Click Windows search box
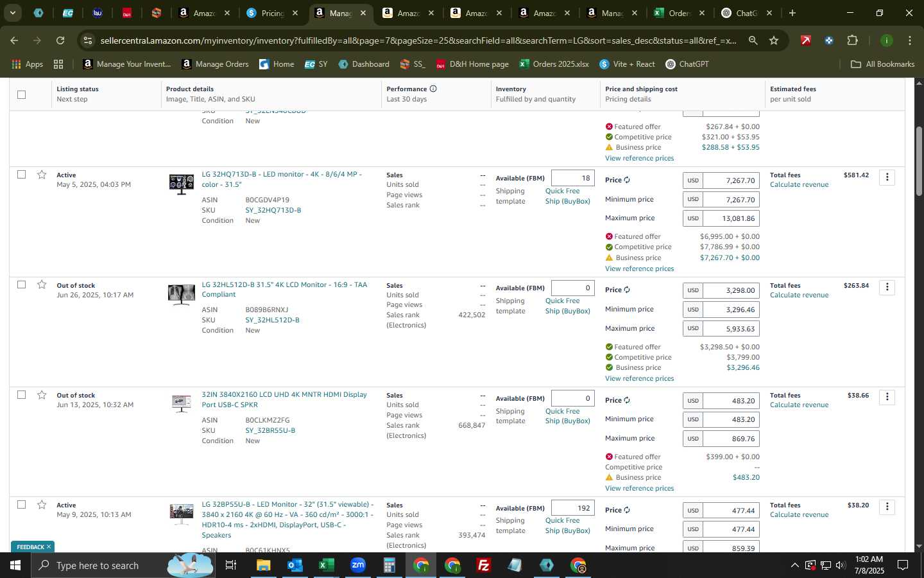Image resolution: width=924 pixels, height=578 pixels. pos(122,565)
